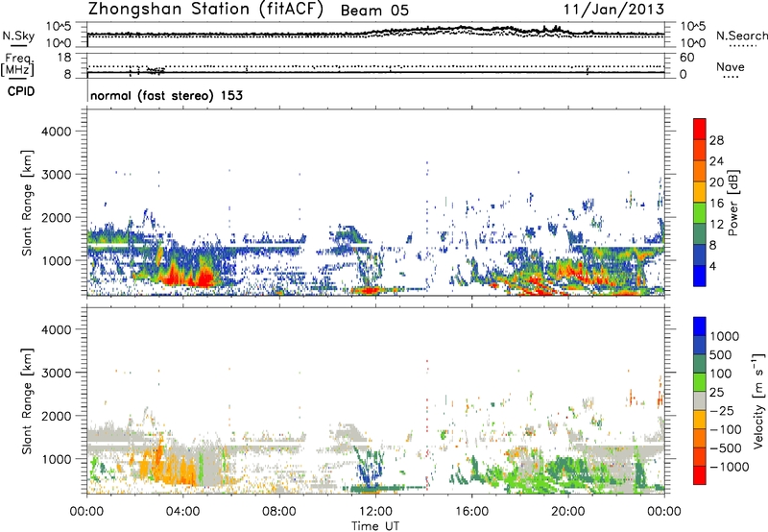Click 'normal (fast stereo) 153' text
This screenshot has height=532, width=768.
(166, 95)
